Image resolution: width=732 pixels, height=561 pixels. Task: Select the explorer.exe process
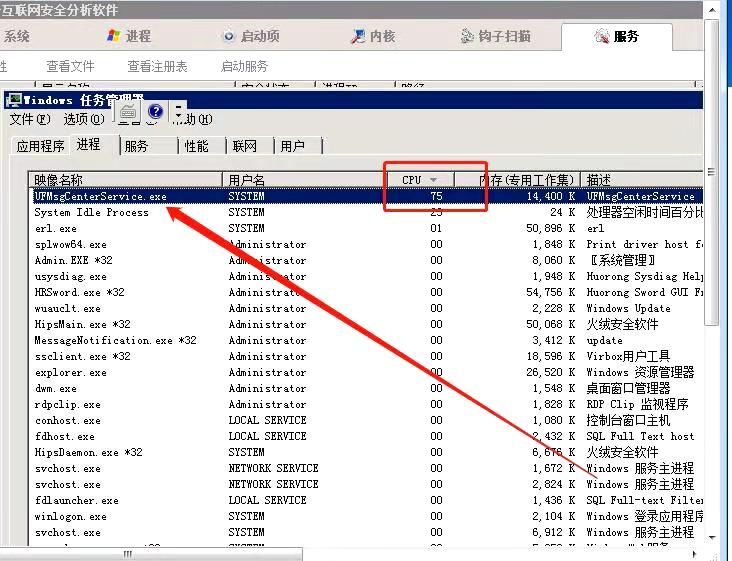[366, 372]
